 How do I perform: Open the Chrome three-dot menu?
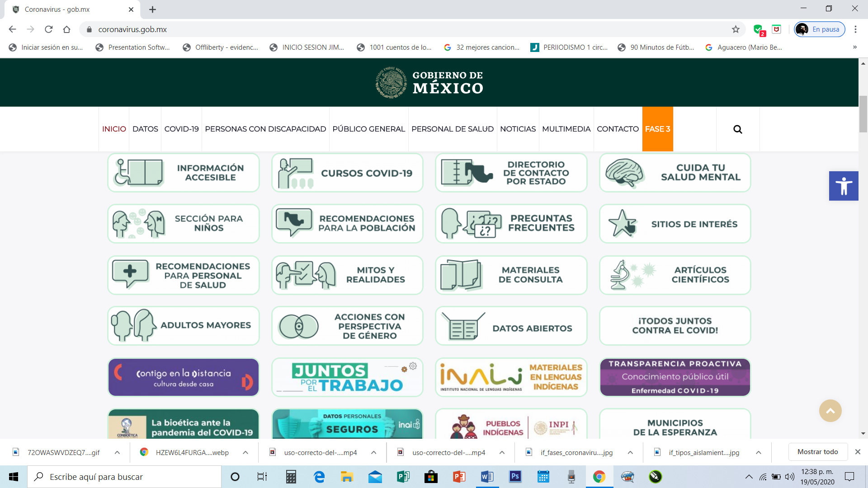tap(855, 29)
